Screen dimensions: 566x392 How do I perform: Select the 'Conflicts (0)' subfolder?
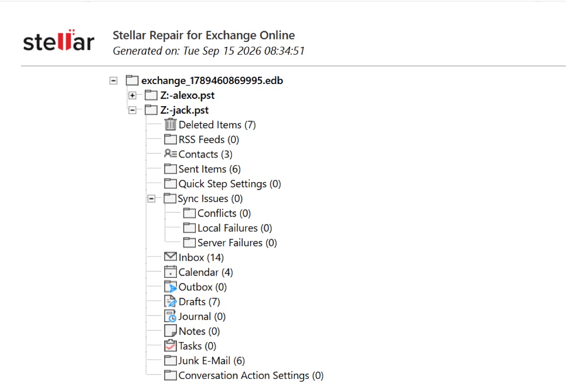click(x=224, y=213)
